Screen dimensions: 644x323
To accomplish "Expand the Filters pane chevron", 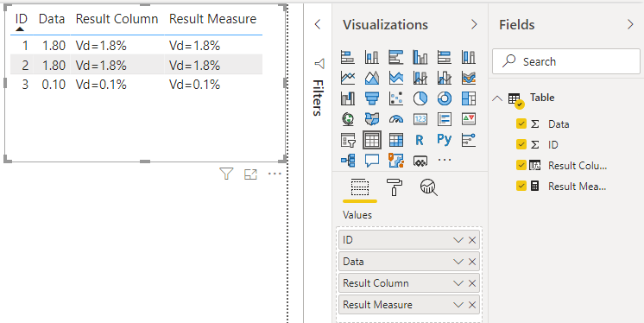I will tap(318, 24).
